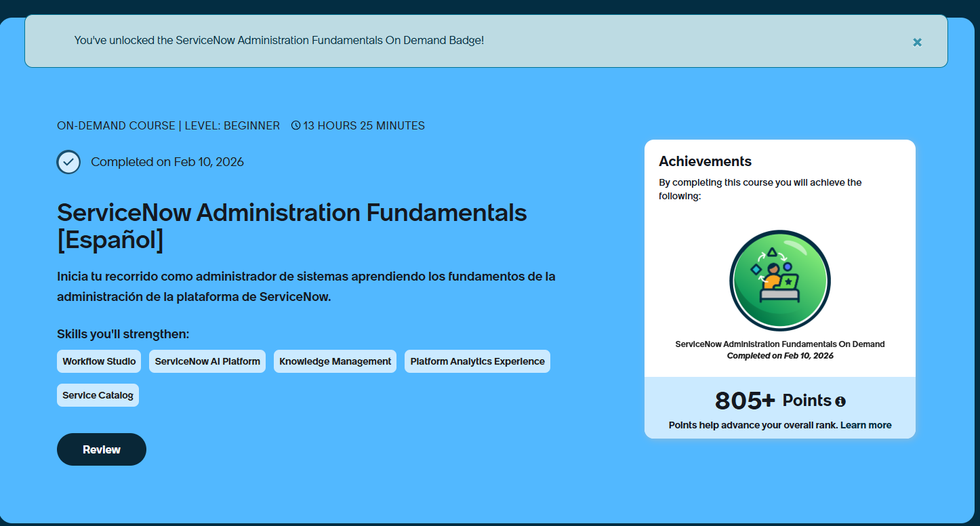Click the Service Catalog skill tag
The image size is (980, 526).
tap(98, 395)
